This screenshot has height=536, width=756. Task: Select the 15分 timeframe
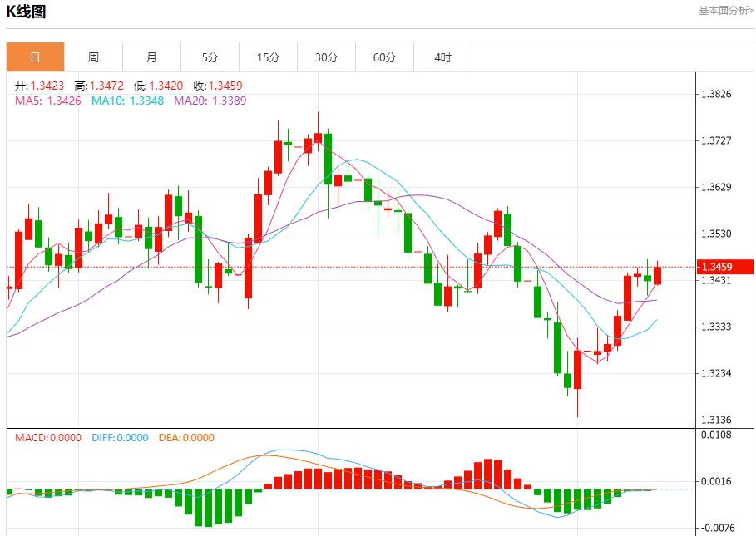click(268, 57)
